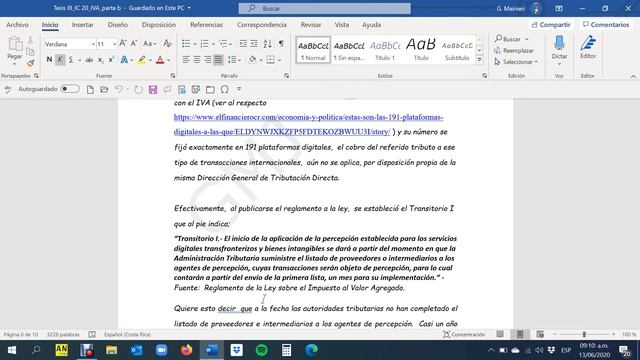Open bullet list style dropdown
The image size is (640, 360).
click(x=195, y=44)
